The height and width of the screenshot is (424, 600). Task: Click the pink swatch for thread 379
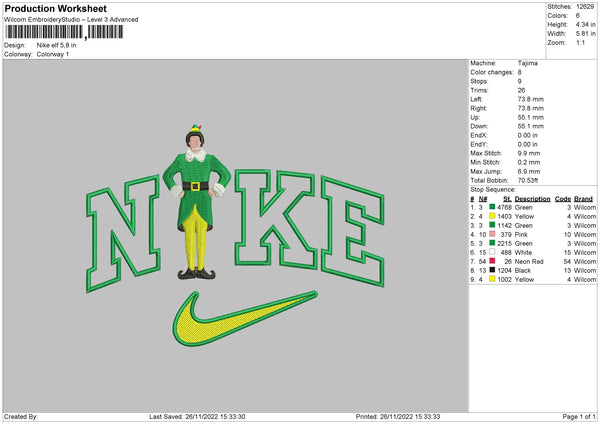coord(492,234)
